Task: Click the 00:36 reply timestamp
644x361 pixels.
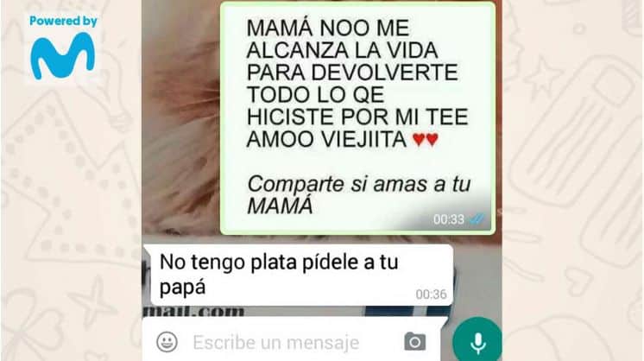Action: point(431,294)
